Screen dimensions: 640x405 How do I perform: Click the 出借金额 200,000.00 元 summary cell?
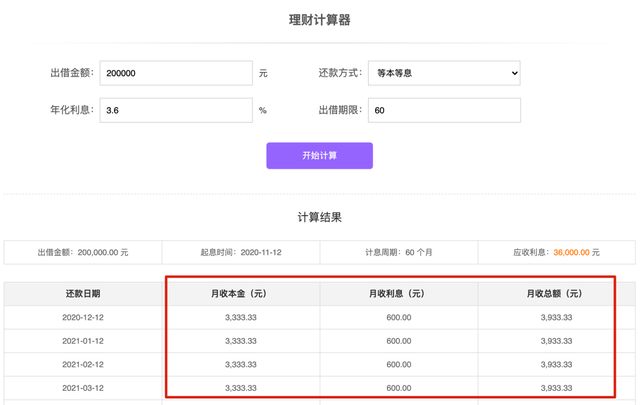coord(83,253)
